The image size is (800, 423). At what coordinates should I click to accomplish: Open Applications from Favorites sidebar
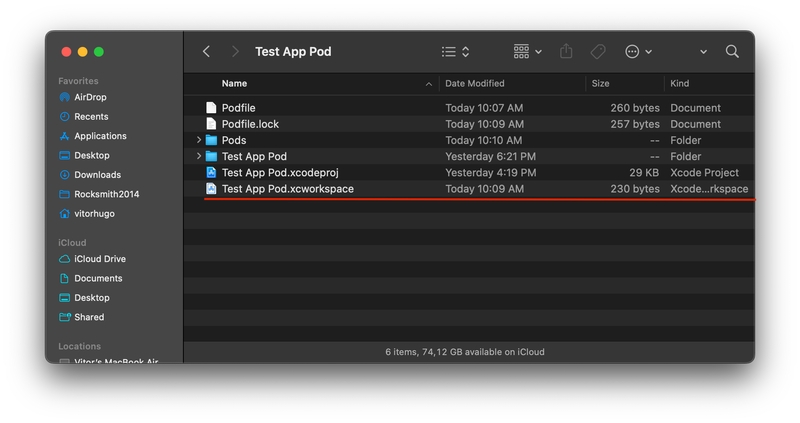(100, 136)
